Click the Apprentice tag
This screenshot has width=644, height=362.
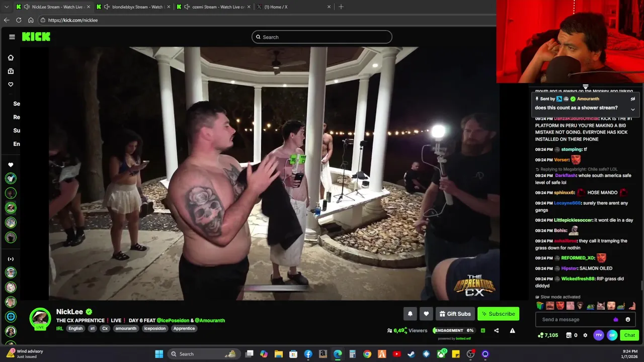point(184,328)
